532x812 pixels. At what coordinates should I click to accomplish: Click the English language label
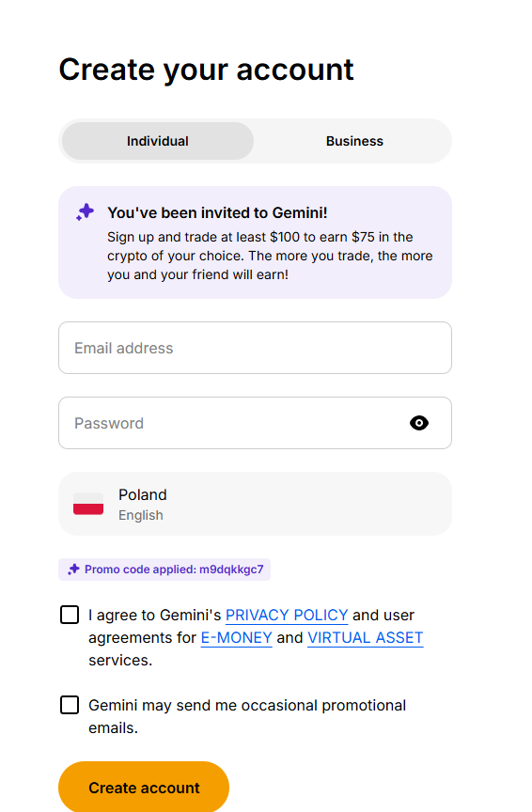141,515
